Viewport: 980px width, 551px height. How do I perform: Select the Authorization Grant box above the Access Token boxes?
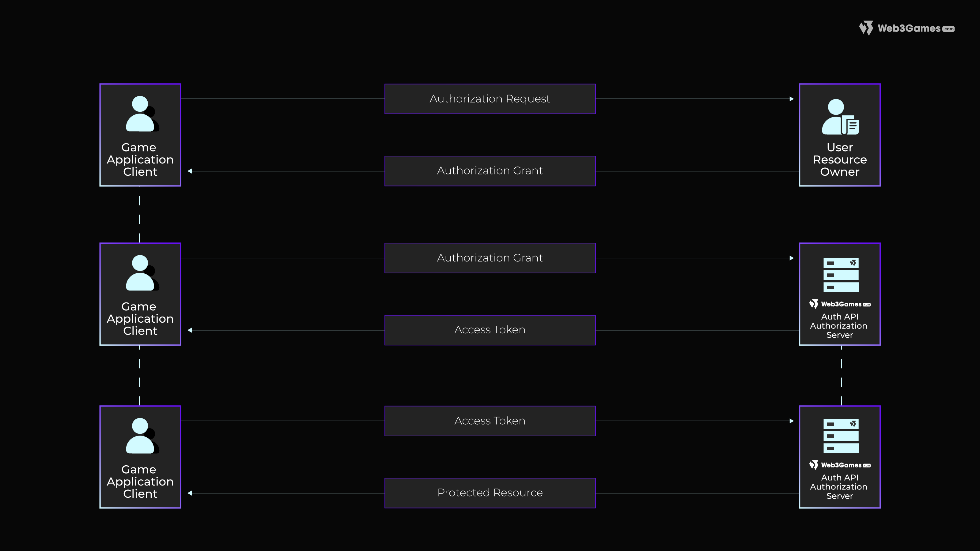[x=490, y=258]
